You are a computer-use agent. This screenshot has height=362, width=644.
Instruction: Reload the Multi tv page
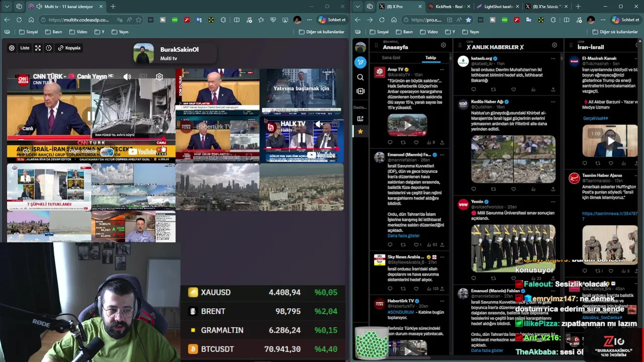click(19, 20)
